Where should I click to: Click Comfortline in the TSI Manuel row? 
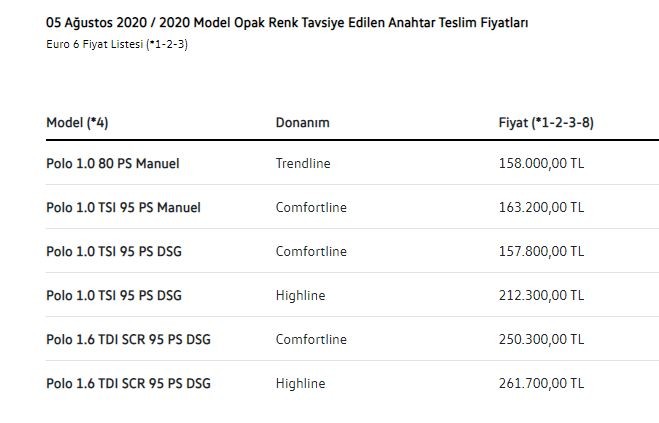[x=311, y=208]
